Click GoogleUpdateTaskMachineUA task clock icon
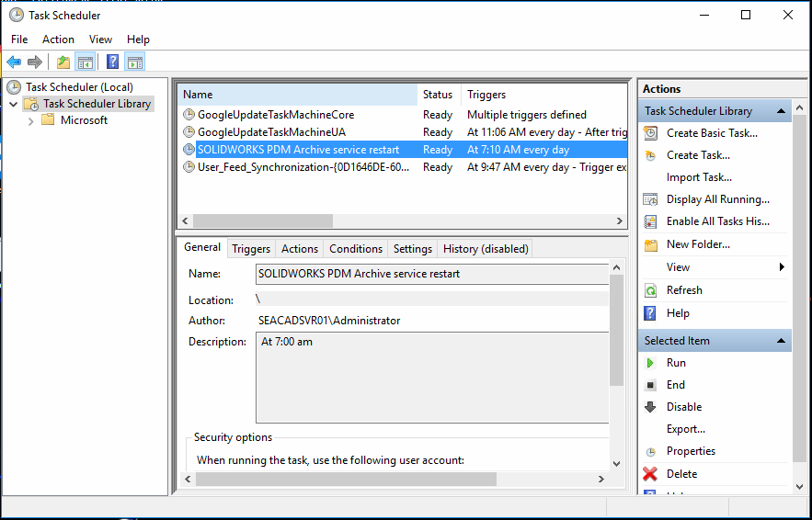This screenshot has width=812, height=520. [x=189, y=132]
